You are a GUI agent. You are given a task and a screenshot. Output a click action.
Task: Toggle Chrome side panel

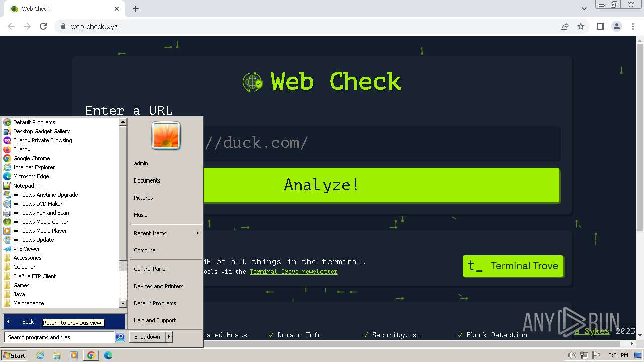[600, 26]
